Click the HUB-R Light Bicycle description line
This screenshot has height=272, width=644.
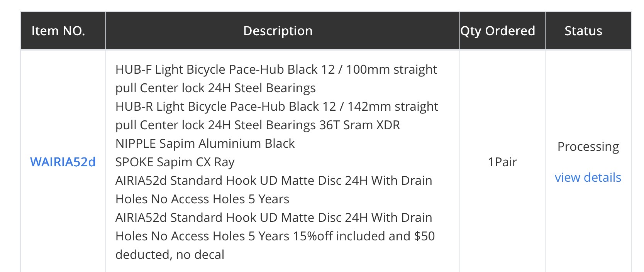[x=216, y=106]
